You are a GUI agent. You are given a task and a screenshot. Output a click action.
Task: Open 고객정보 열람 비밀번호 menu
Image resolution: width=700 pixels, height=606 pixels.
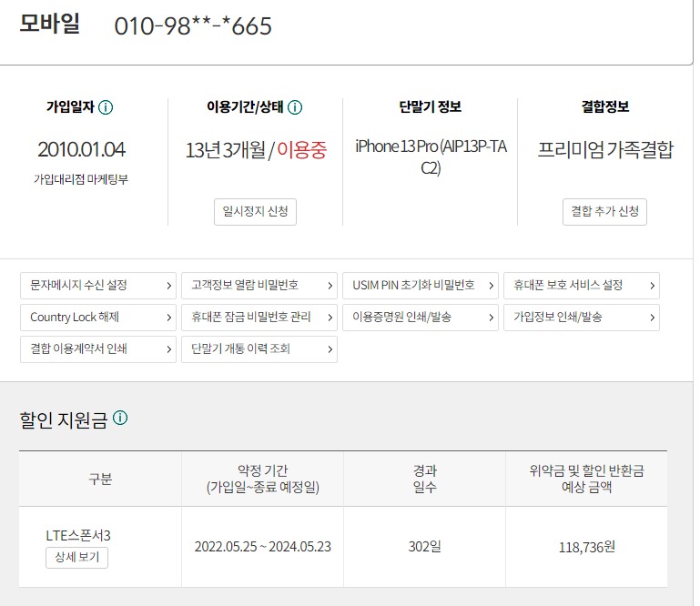click(x=259, y=286)
